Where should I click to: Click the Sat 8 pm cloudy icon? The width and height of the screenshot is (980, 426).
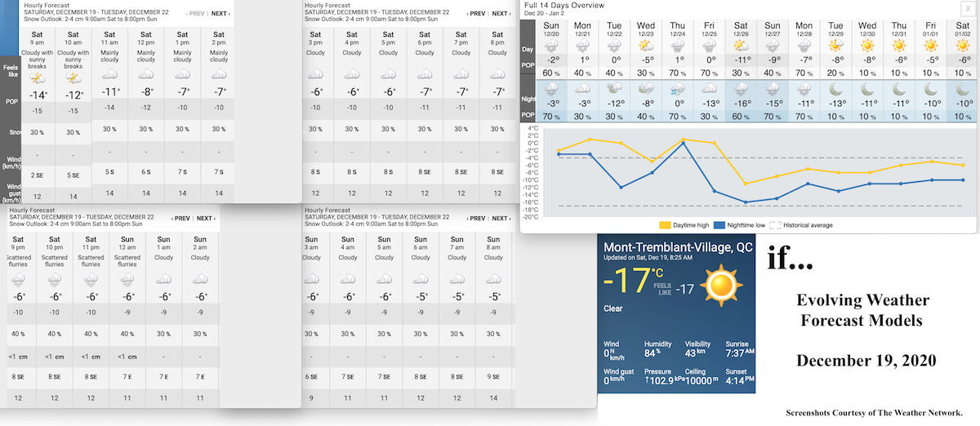point(498,75)
